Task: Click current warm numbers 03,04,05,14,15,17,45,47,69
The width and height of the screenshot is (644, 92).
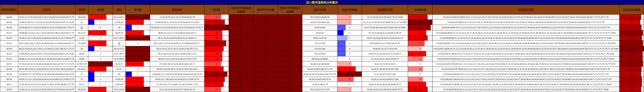Action: pos(385,49)
